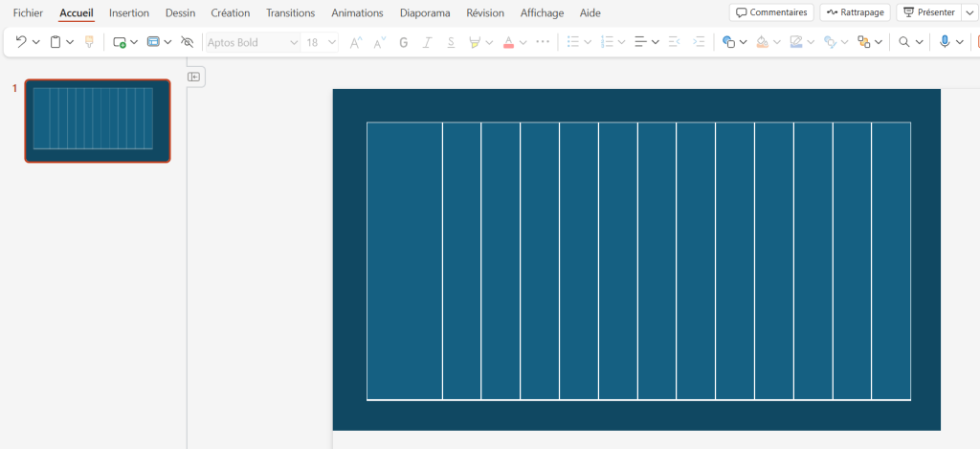The height and width of the screenshot is (449, 980).
Task: Open the Shape Fill dropdown arrow
Action: (777, 42)
